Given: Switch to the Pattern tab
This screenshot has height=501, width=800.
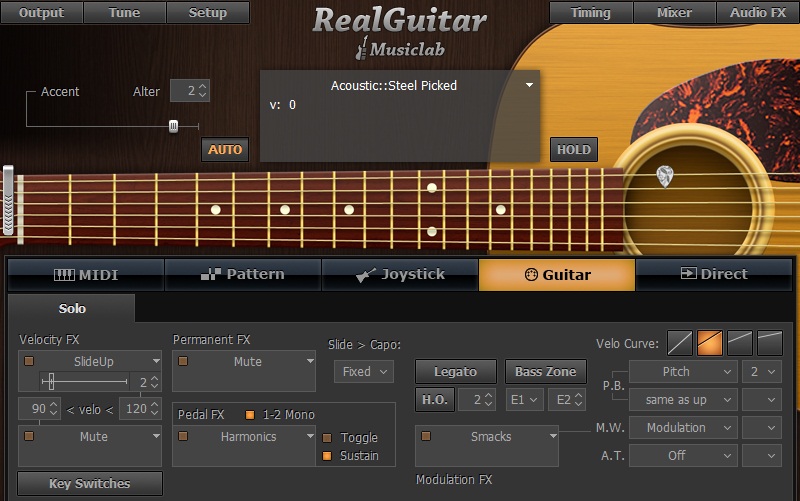Looking at the screenshot, I should 243,274.
